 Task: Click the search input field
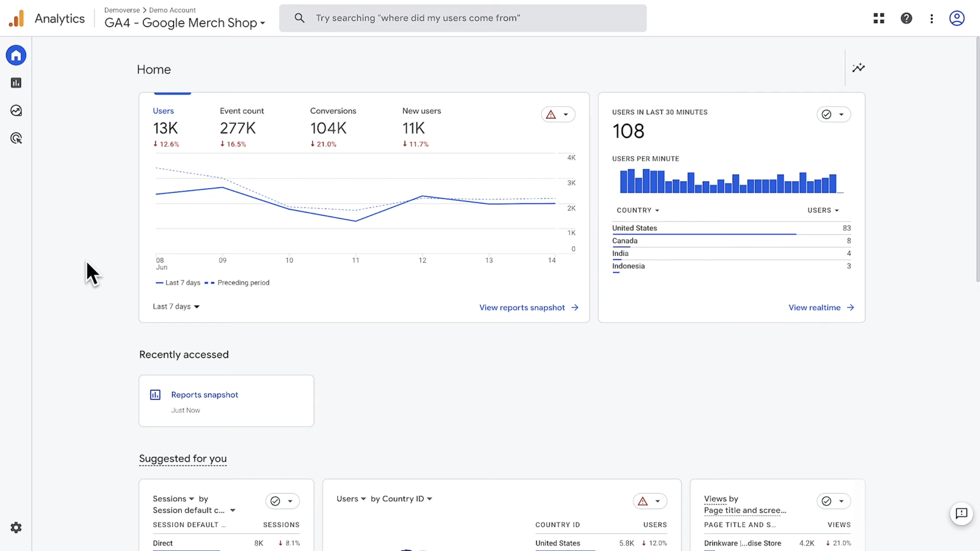(x=463, y=18)
